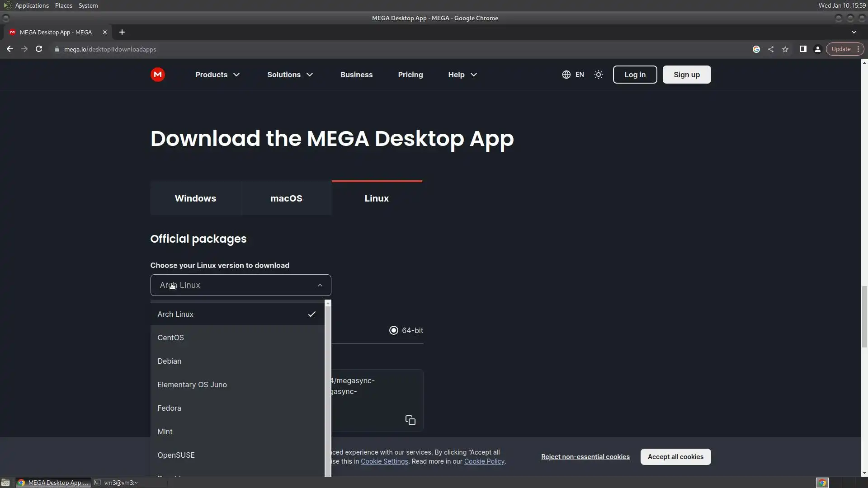The image size is (868, 488).
Task: Open Chrome side panel icon
Action: [x=803, y=49]
